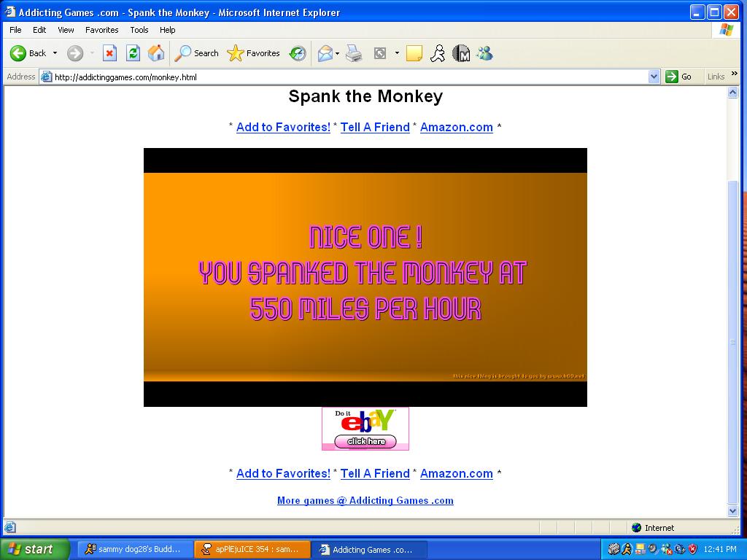Open the History toolbar icon
This screenshot has width=747, height=560.
tap(298, 53)
